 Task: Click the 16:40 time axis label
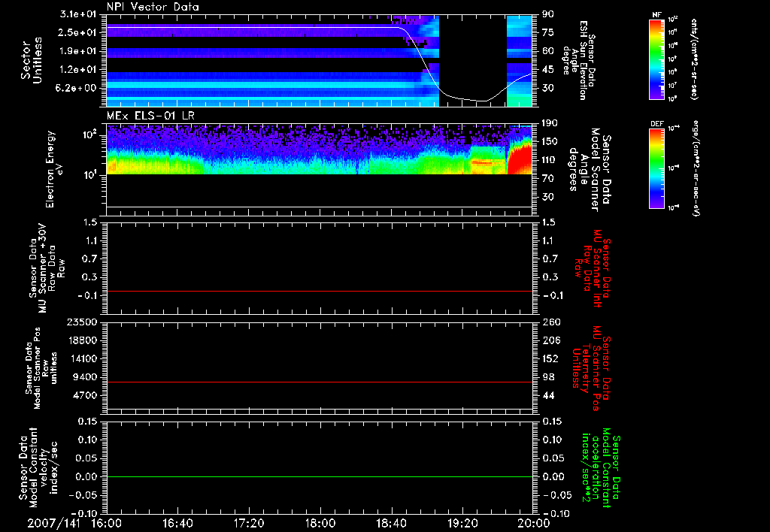[177, 523]
